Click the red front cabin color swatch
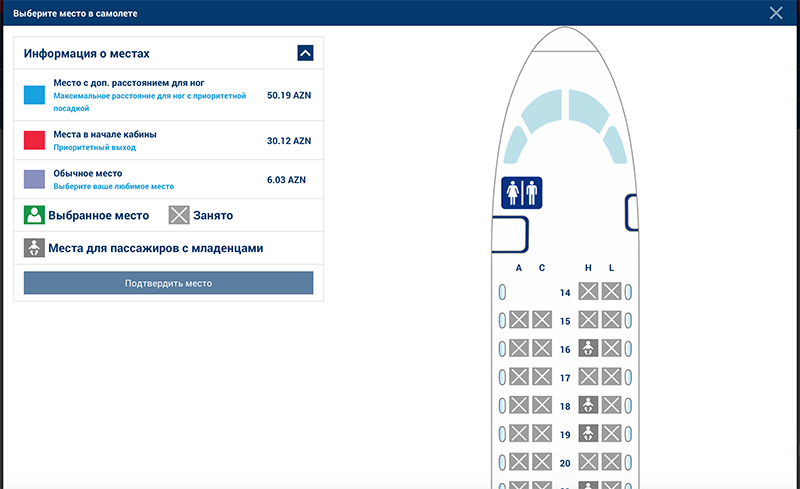800x489 pixels. 34,140
